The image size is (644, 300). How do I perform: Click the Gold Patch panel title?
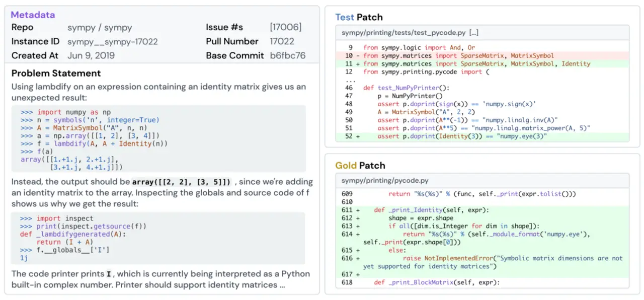pos(360,165)
